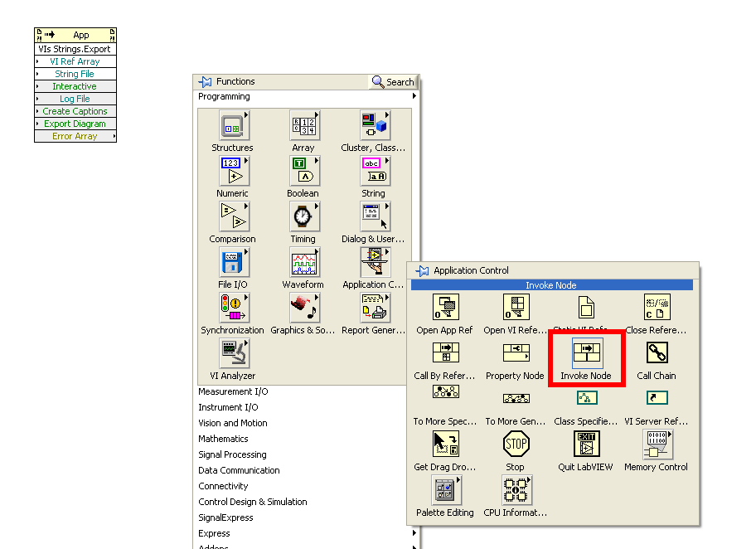
Task: Open the Timing palette
Action: pyautogui.click(x=304, y=217)
